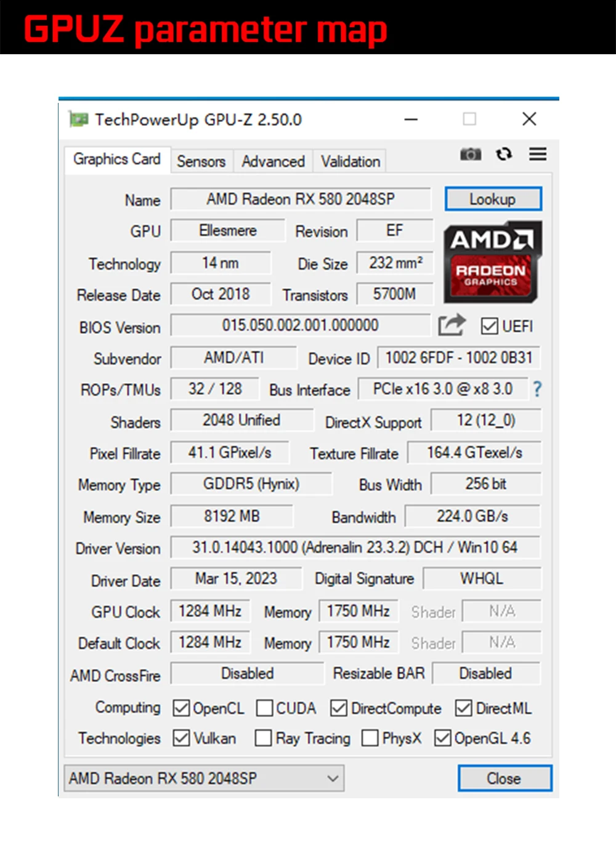Screen dimensions: 616x842
Task: Click the Die Size value '232 mm²'
Action: (395, 263)
